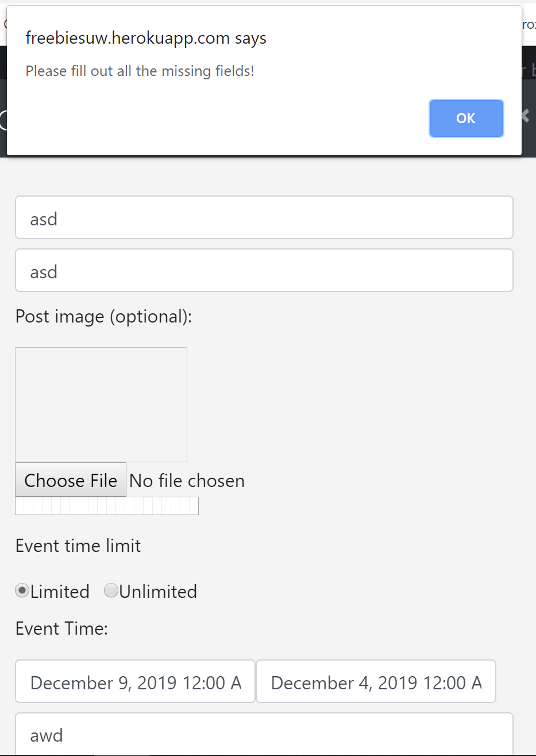Click the segmented progress bar under Choose File
The width and height of the screenshot is (536, 756).
pos(106,505)
